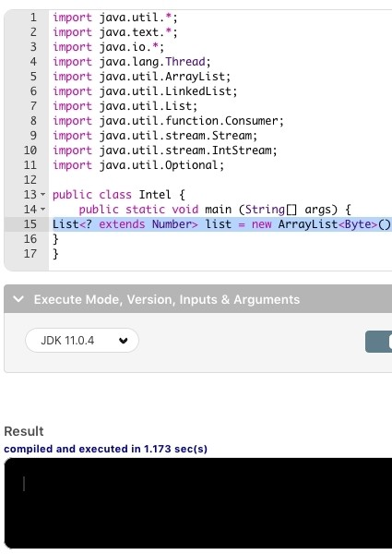Place cursor in import java.util.Optional line
Screen dimensions: 392x554
pyautogui.click(x=138, y=165)
